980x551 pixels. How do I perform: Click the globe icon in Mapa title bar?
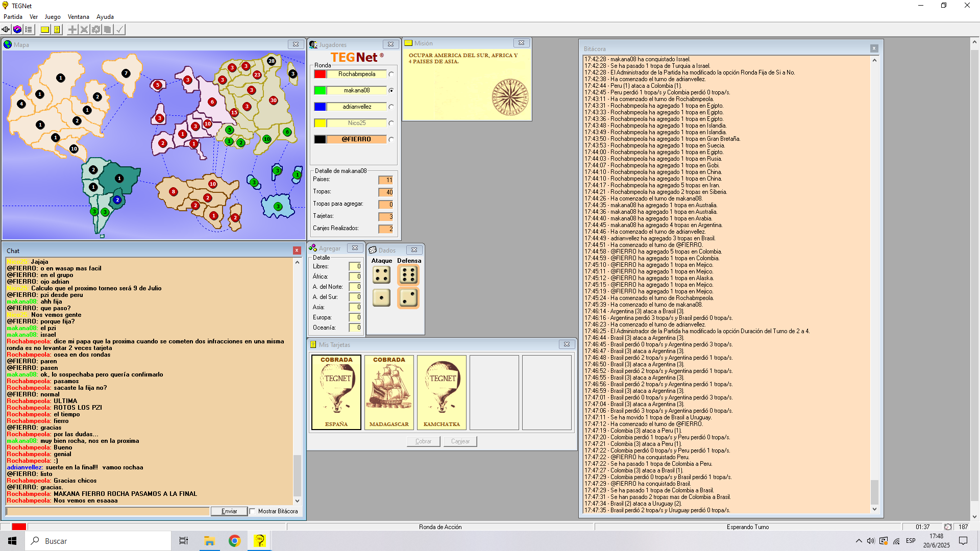pos(8,44)
